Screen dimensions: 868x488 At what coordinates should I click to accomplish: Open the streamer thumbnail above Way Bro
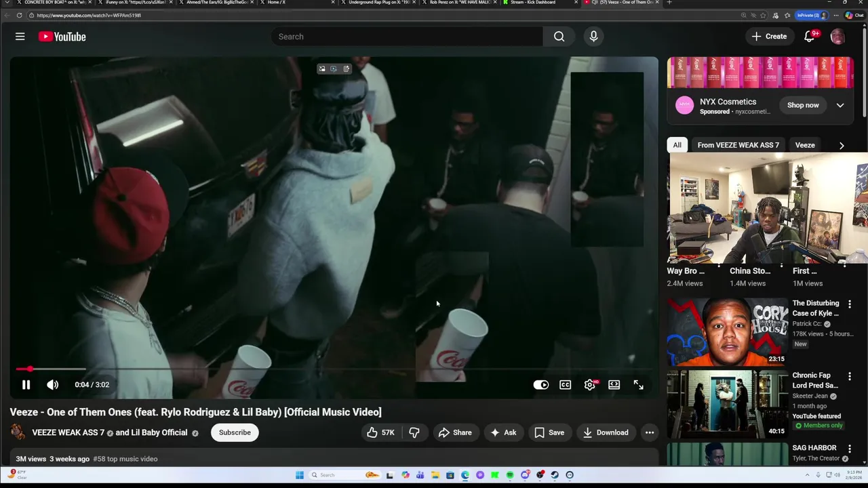(x=768, y=209)
